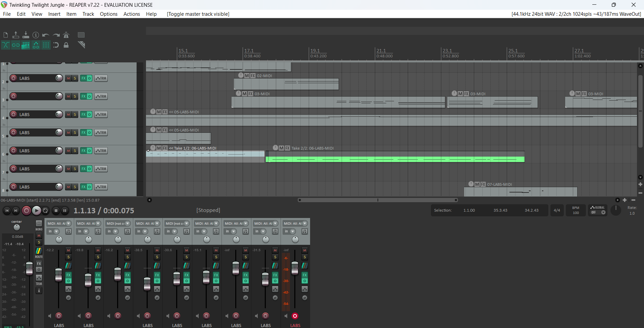This screenshot has width=644, height=328.
Task: Toggle grid lines icon in the toolbar
Action: tap(46, 45)
